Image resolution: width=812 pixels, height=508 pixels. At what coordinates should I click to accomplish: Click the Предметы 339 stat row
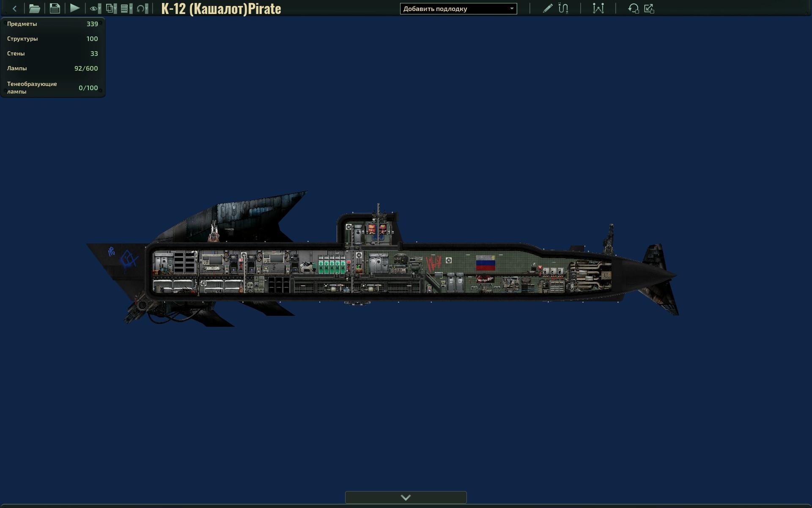52,24
